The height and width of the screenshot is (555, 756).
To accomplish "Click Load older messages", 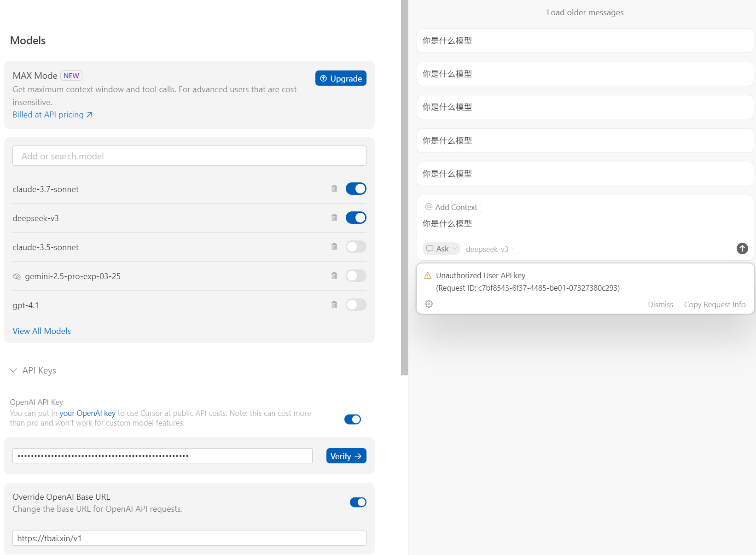I will (585, 12).
